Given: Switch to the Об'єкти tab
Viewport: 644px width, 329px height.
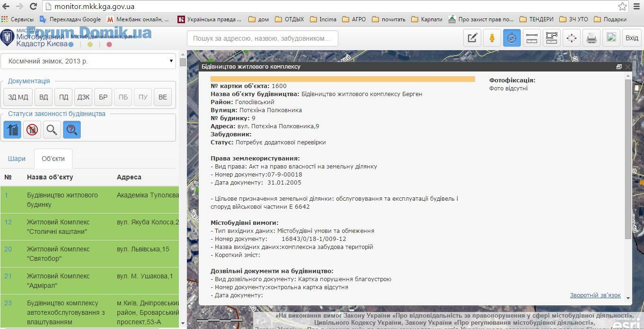Looking at the screenshot, I should point(53,159).
